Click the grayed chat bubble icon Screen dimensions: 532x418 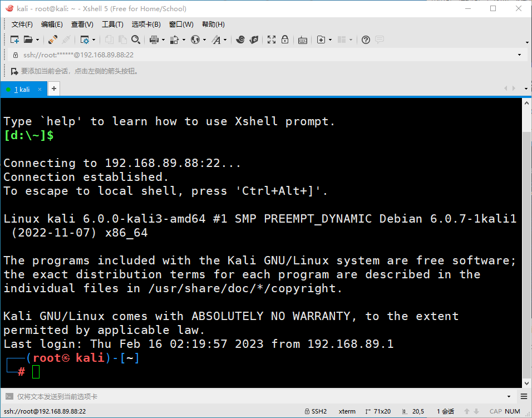click(x=380, y=40)
